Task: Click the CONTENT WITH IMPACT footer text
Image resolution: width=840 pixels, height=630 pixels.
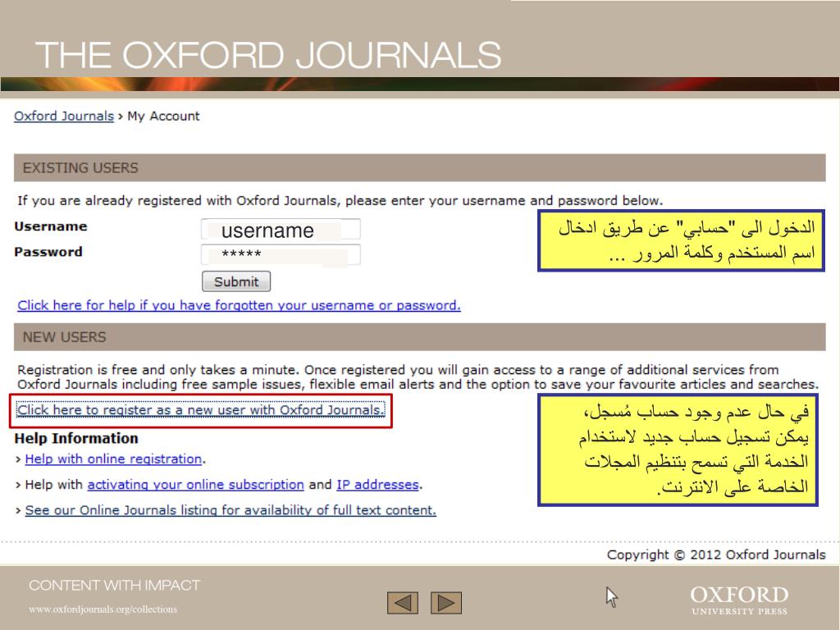Action: pos(115,585)
